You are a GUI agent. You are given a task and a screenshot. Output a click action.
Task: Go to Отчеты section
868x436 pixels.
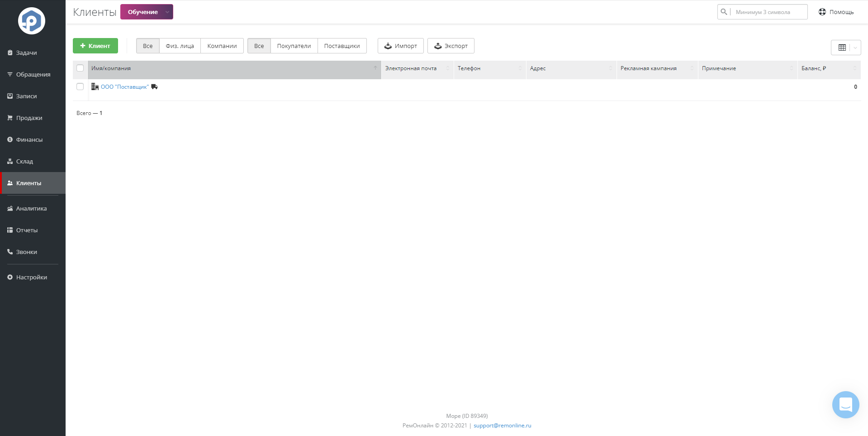coord(33,230)
